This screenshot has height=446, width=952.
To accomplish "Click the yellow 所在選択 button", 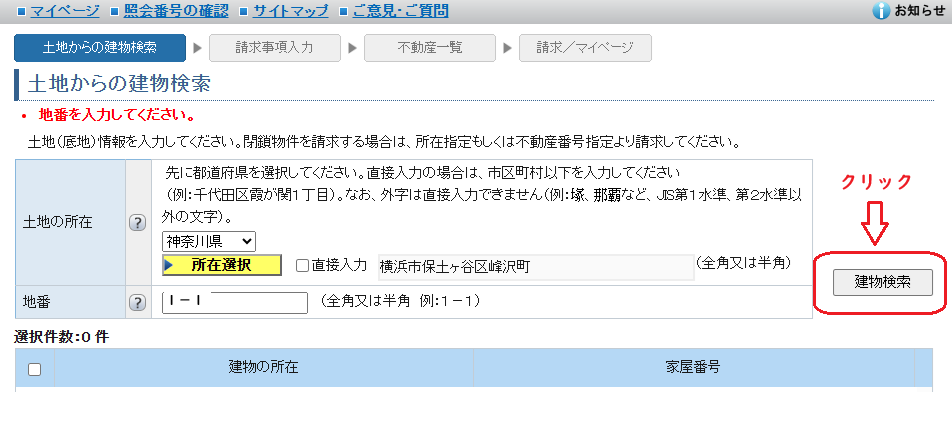I will point(221,266).
